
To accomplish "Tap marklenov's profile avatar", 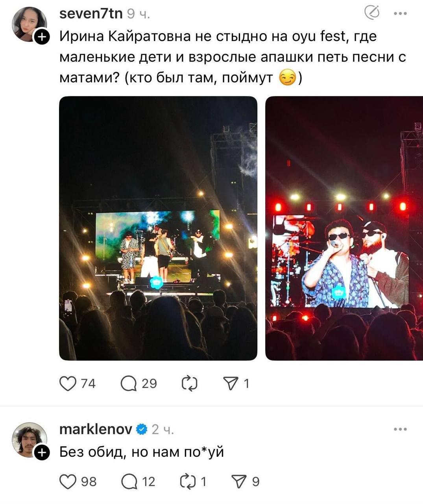I will coord(30,440).
